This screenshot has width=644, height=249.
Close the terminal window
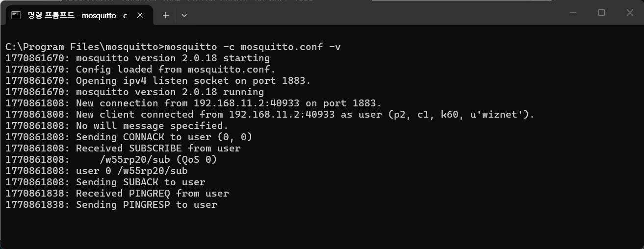tap(630, 13)
